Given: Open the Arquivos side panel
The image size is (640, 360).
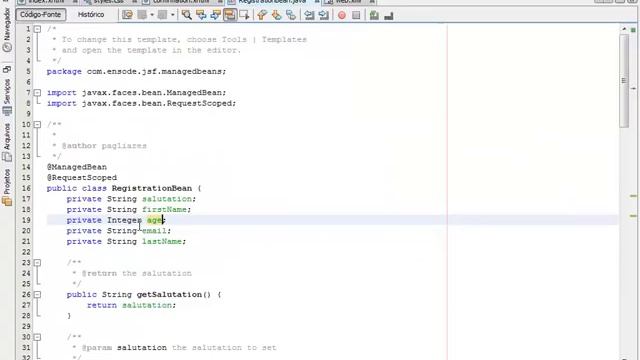Looking at the screenshot, I should (7, 142).
